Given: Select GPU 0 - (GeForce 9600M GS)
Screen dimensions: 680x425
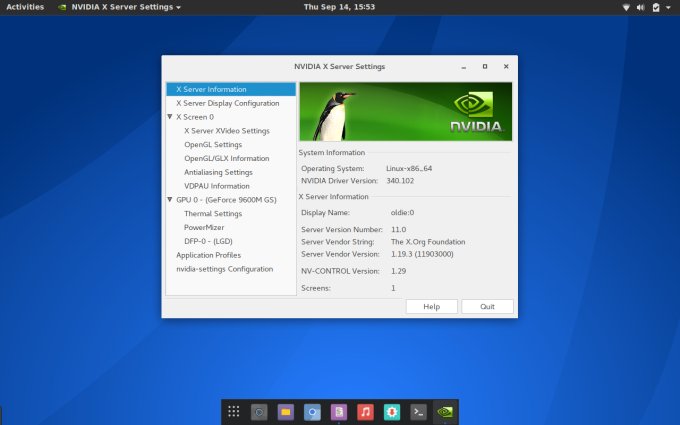Looking at the screenshot, I should click(226, 200).
